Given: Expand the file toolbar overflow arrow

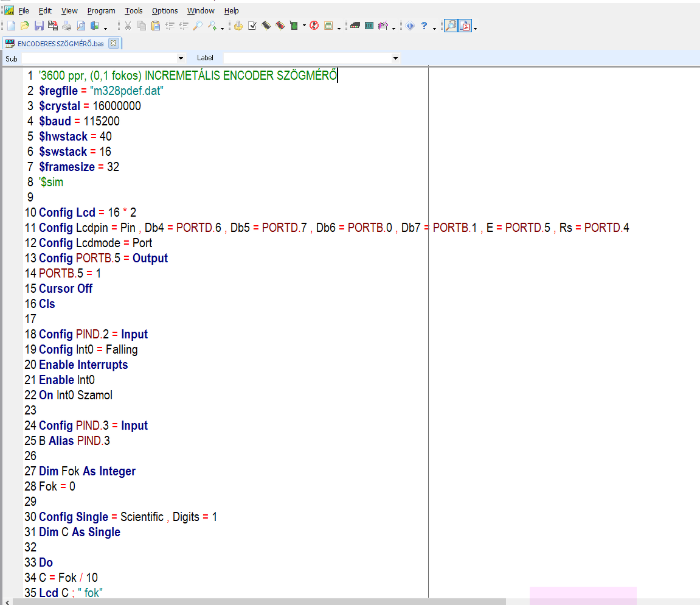Looking at the screenshot, I should tap(105, 29).
